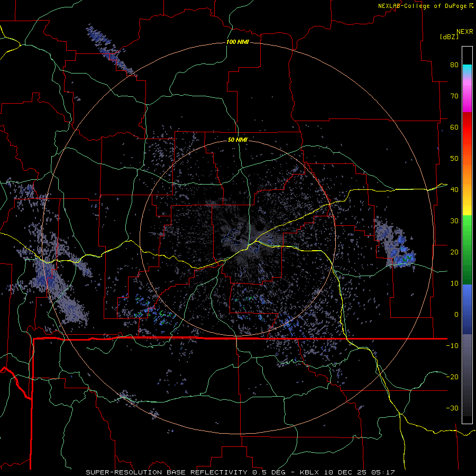The height and width of the screenshot is (476, 476).
Task: Click the -30 dBZ scale value
Action: click(x=452, y=408)
